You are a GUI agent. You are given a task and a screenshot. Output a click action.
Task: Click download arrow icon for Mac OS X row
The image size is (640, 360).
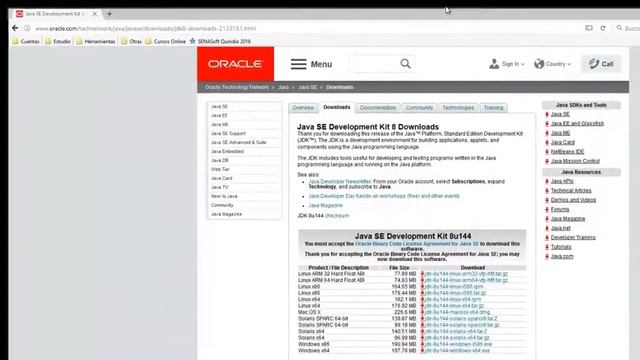422,312
